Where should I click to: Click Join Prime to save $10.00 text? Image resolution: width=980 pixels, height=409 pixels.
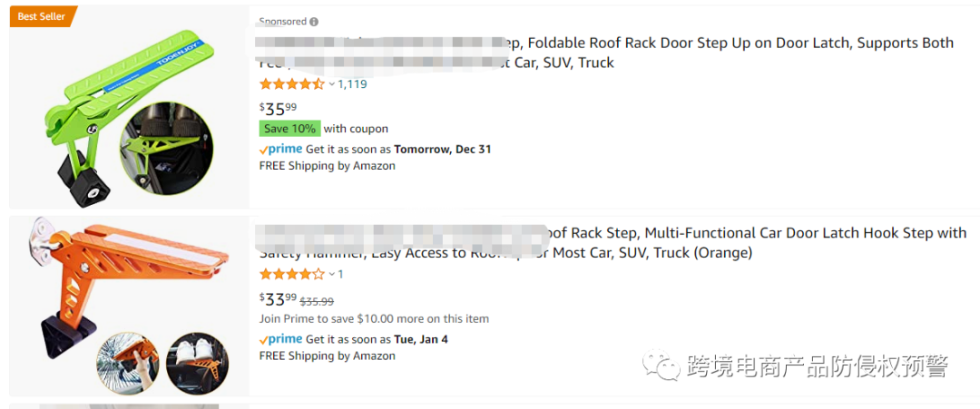pos(374,318)
